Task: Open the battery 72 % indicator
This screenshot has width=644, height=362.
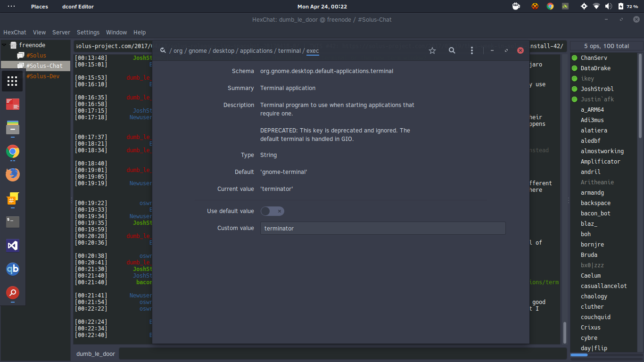Action: click(627, 6)
